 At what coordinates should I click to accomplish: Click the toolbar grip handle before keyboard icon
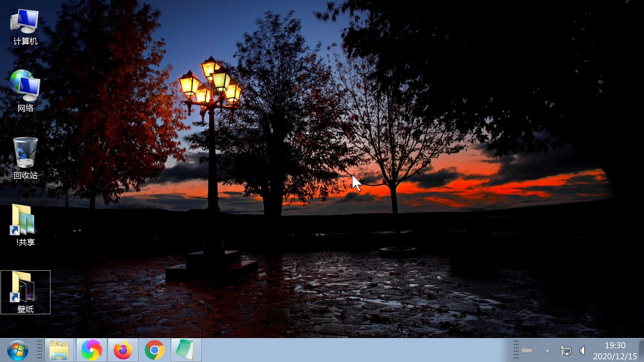[x=516, y=350]
